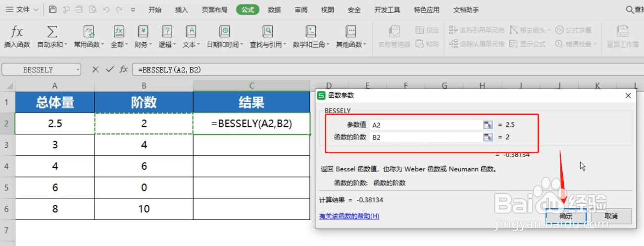Click the 重算工作簿 icon
Screen dimensions: 644x246
(x=623, y=32)
